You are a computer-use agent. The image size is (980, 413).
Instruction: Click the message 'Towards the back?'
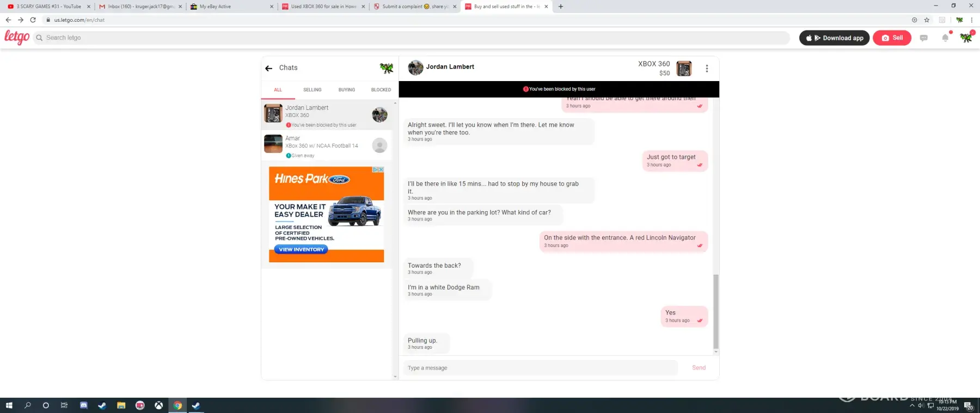438,268
